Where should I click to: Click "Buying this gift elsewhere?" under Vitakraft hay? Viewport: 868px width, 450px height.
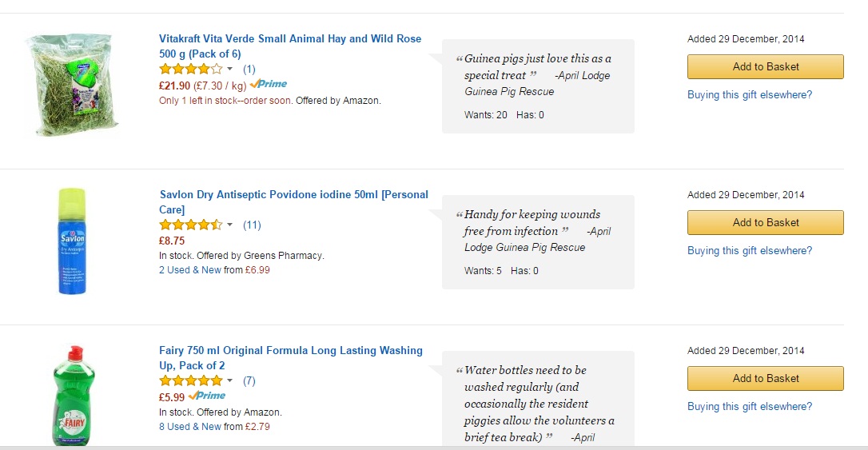tap(750, 94)
